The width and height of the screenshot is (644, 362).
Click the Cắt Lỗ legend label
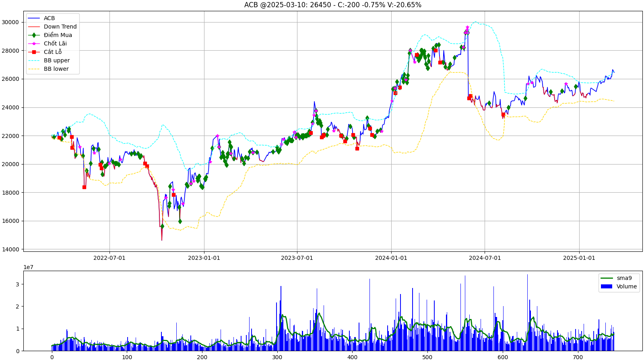pos(53,52)
